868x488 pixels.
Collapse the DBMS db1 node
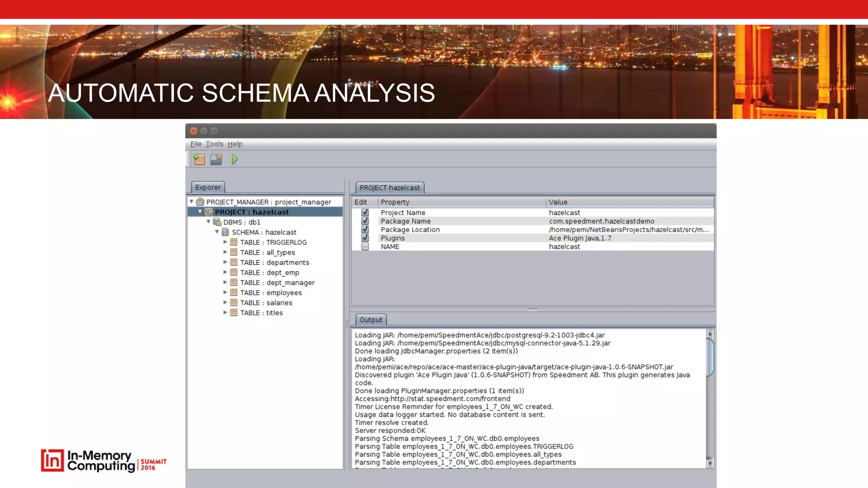(209, 222)
